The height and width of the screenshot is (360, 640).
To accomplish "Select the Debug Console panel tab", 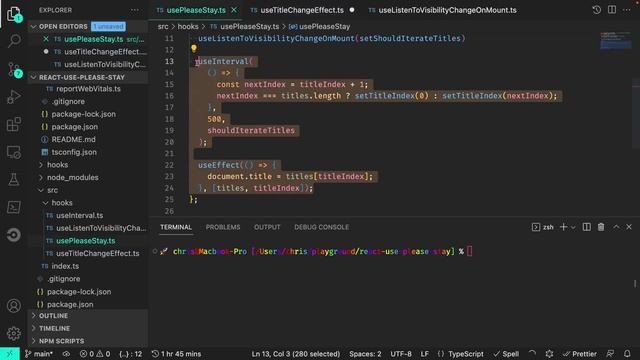I will point(322,227).
